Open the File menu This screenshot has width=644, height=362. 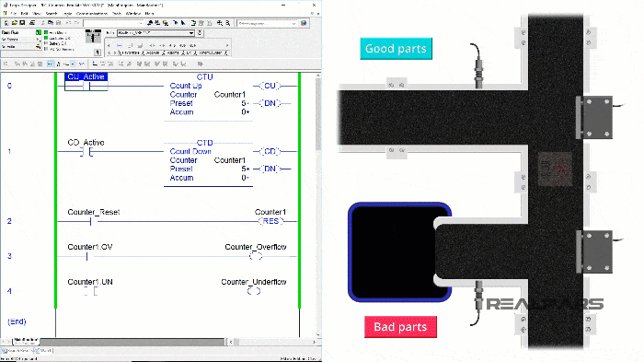15,14
